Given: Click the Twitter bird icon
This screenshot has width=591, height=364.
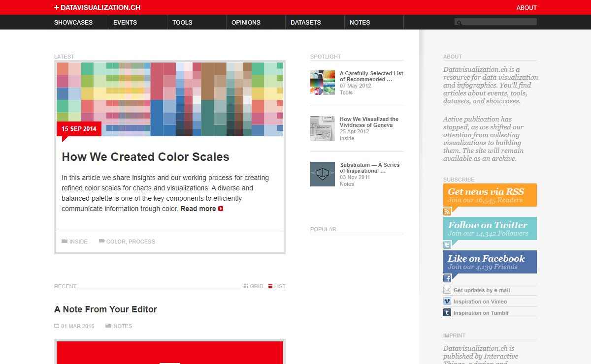Looking at the screenshot, I should [447, 245].
